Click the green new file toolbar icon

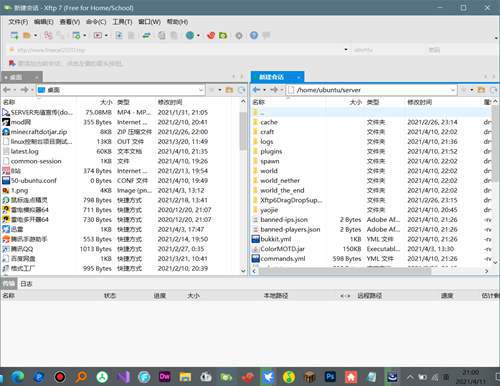[76, 35]
